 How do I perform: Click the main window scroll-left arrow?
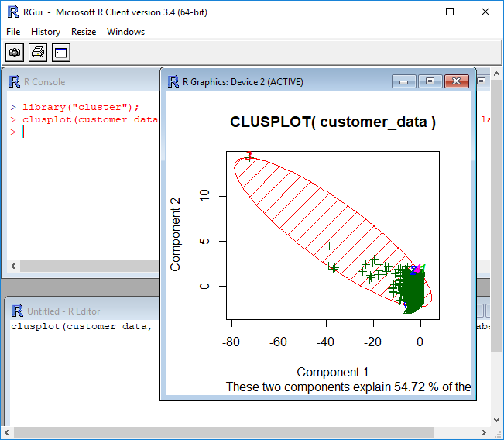pos(7,432)
